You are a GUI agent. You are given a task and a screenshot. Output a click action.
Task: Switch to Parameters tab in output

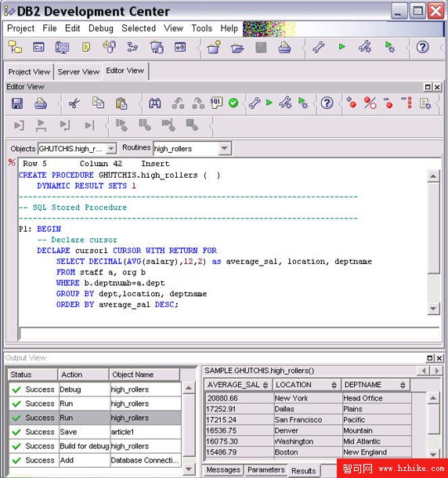click(266, 469)
